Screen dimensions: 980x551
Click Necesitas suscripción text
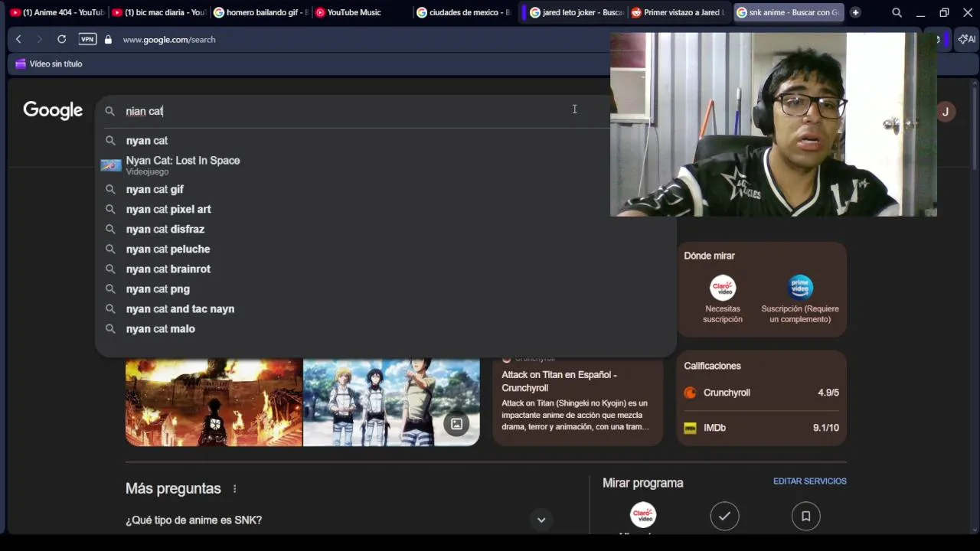pos(723,314)
